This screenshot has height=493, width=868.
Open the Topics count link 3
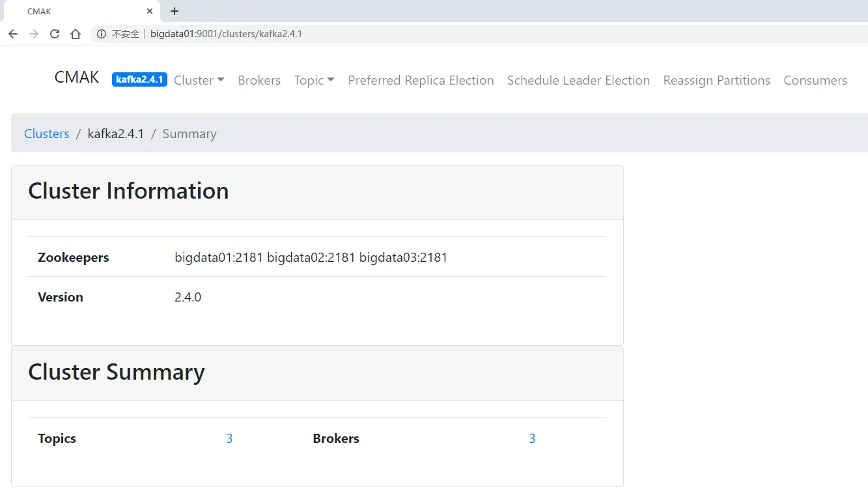click(x=229, y=438)
